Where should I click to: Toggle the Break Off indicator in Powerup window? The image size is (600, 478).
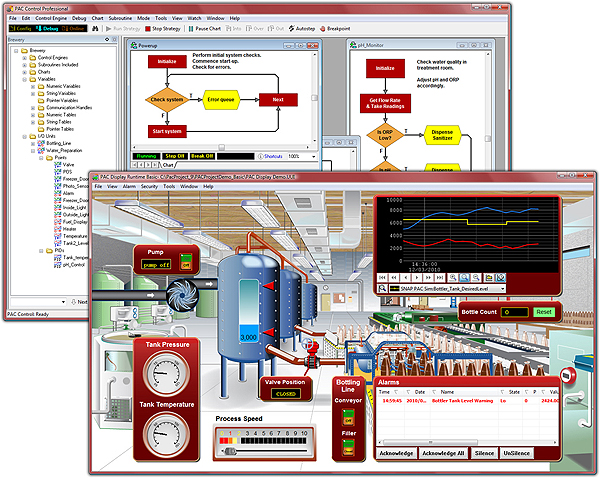coord(202,156)
